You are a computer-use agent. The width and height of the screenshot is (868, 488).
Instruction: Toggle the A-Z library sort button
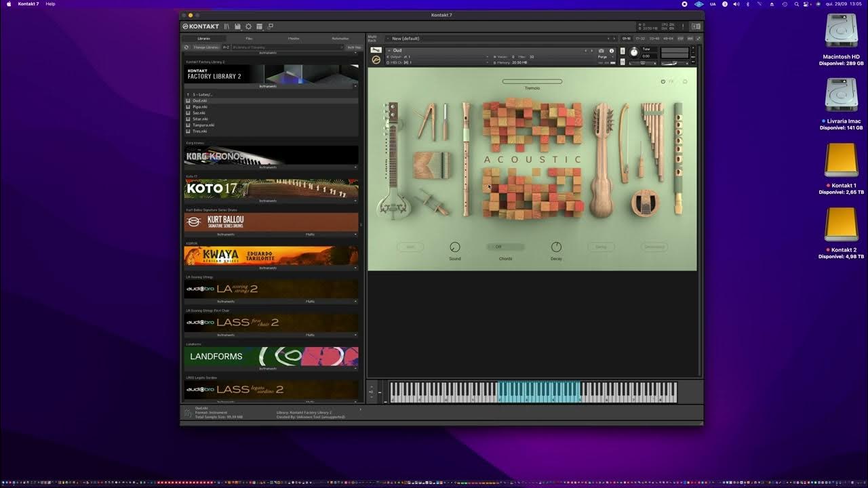pos(226,47)
